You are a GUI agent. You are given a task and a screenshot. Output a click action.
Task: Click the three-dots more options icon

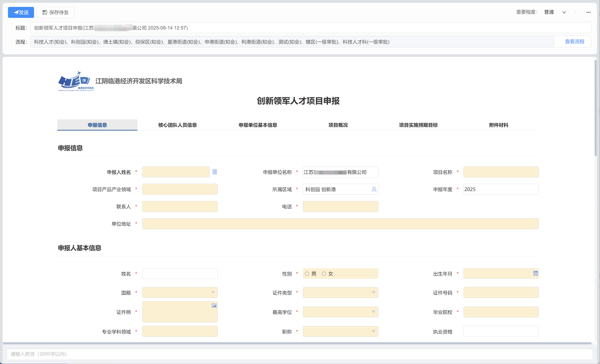tap(588, 12)
